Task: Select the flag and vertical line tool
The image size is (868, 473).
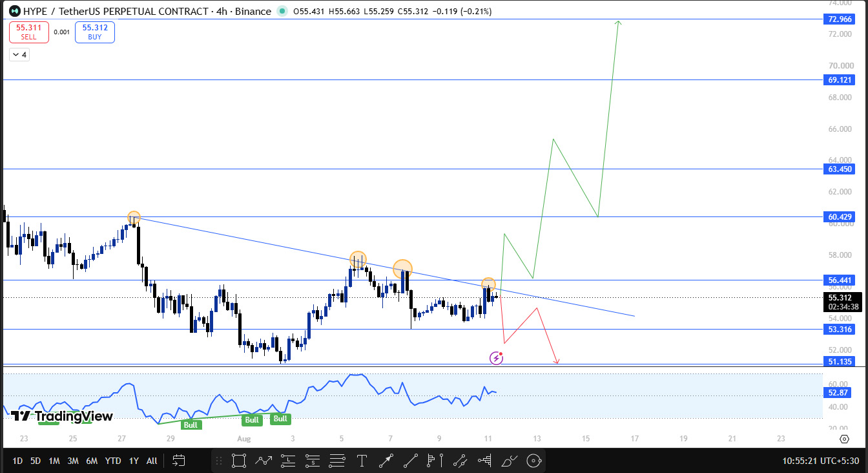Action: coord(435,461)
